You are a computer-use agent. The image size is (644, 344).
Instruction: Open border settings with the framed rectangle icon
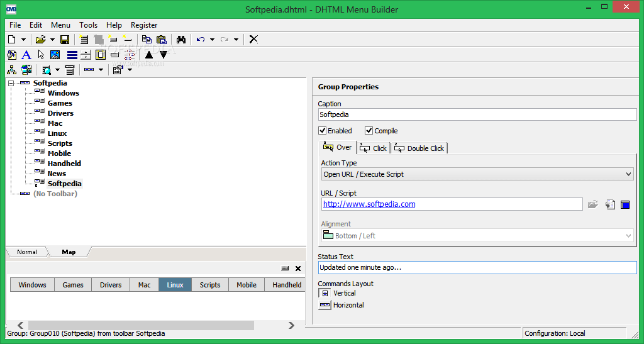[101, 55]
